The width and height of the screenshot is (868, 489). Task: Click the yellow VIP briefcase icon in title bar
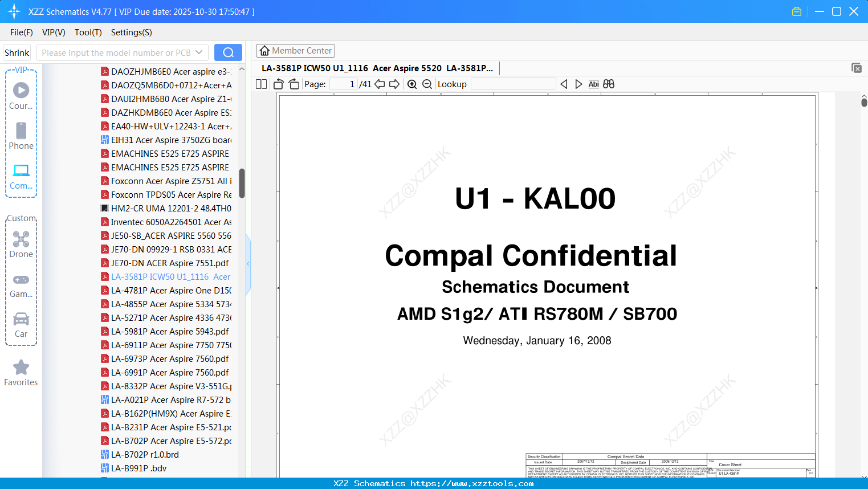tap(797, 11)
